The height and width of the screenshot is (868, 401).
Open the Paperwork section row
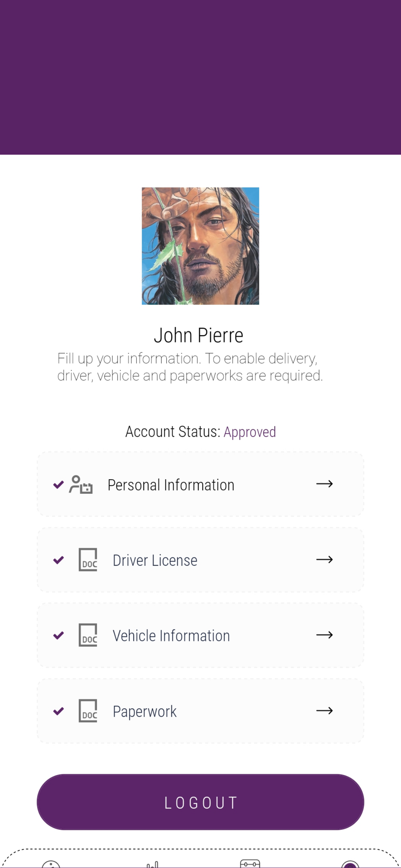tap(200, 711)
